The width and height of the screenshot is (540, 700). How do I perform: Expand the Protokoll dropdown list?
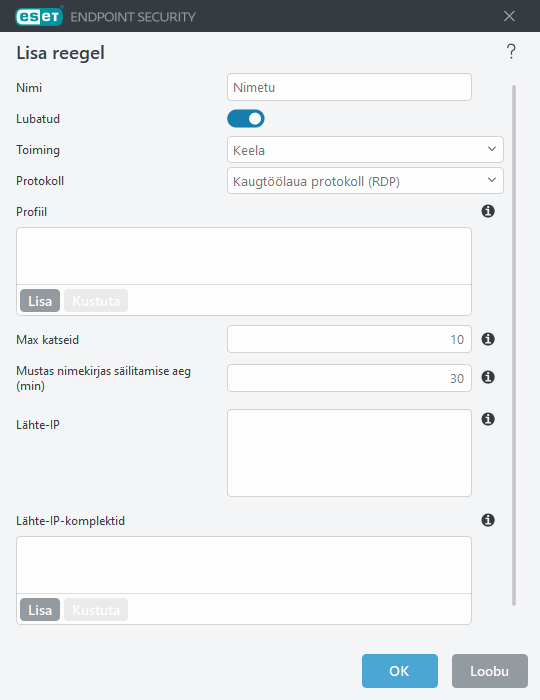click(x=365, y=181)
